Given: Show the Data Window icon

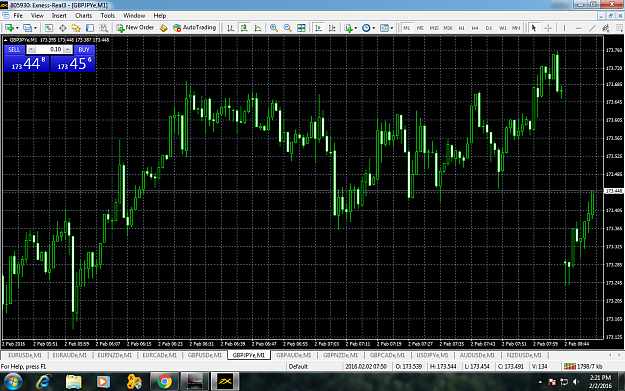Looking at the screenshot, I should tap(63, 28).
